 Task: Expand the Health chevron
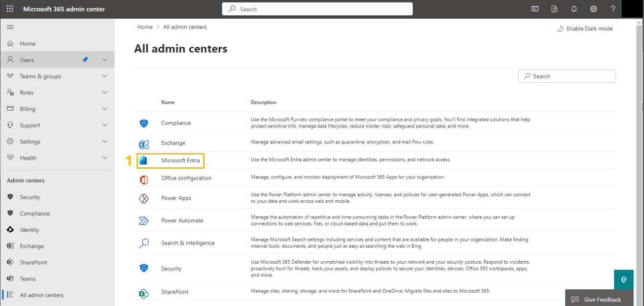(x=105, y=158)
